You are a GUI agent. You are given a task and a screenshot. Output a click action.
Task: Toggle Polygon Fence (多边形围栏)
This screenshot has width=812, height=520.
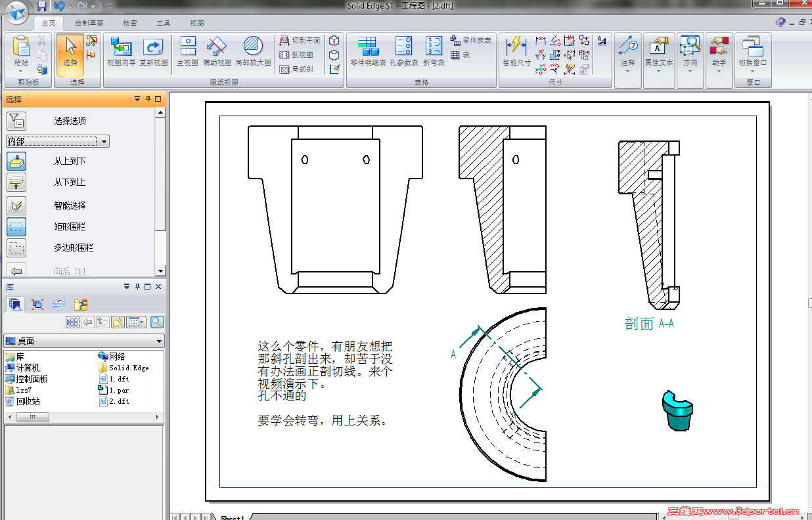16,248
